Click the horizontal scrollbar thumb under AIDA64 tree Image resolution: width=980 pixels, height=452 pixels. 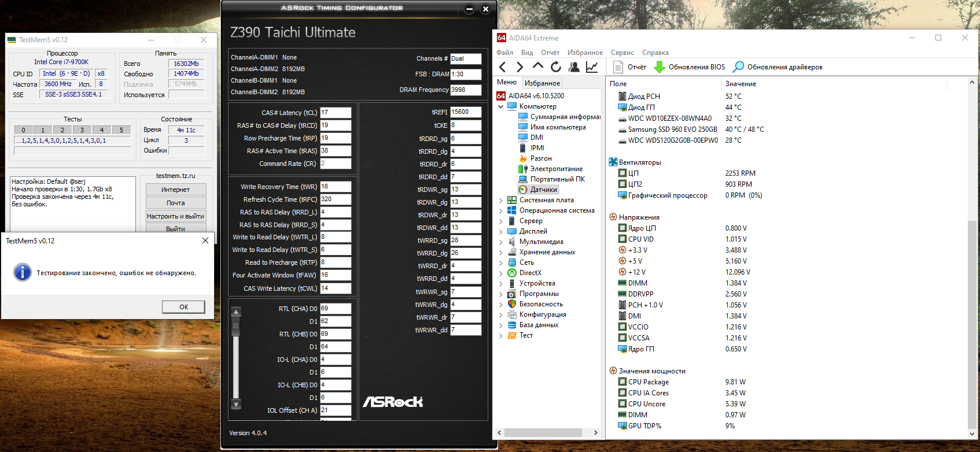tap(543, 432)
